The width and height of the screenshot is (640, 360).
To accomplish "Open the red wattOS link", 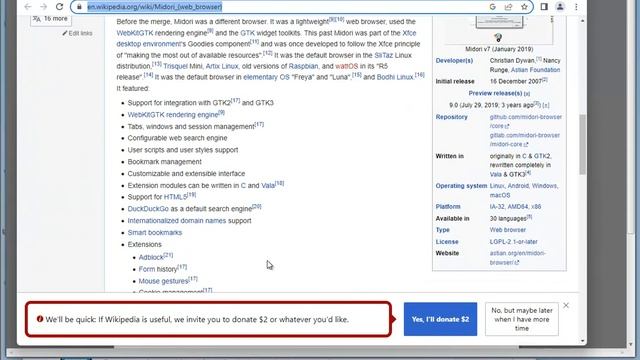I will 347,66.
